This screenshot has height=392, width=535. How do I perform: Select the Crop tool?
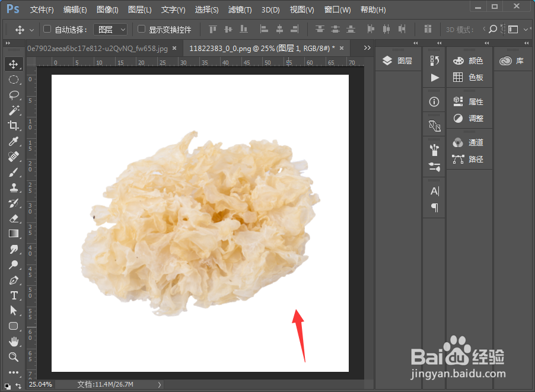[x=14, y=126]
